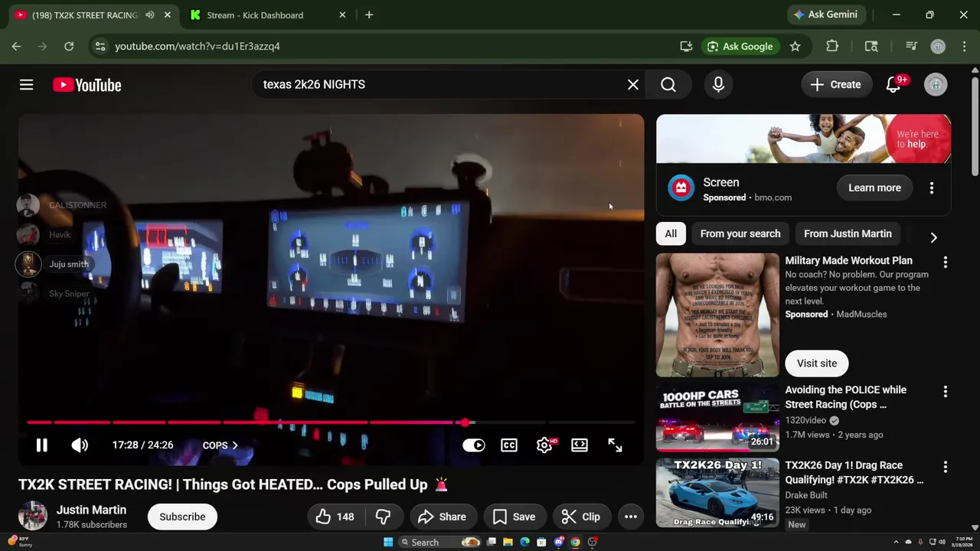The width and height of the screenshot is (980, 551).
Task: Open the YouTube account avatar menu
Action: click(936, 85)
